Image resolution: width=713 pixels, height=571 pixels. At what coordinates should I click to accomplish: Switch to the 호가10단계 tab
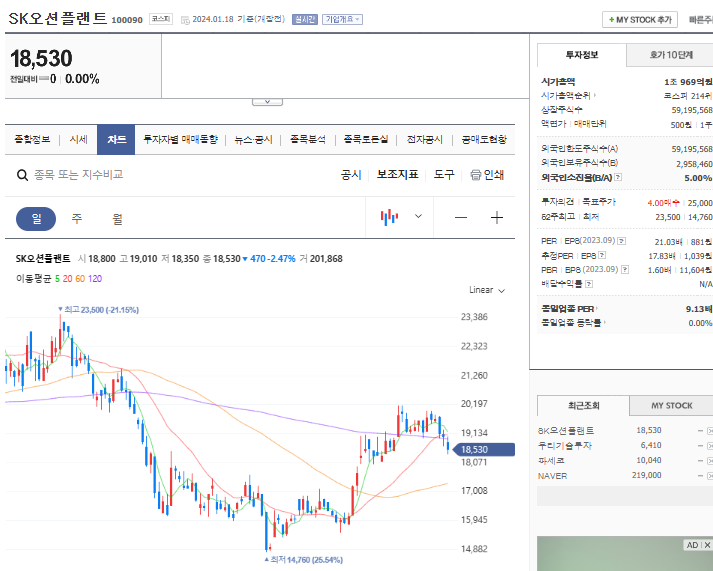[x=670, y=55]
